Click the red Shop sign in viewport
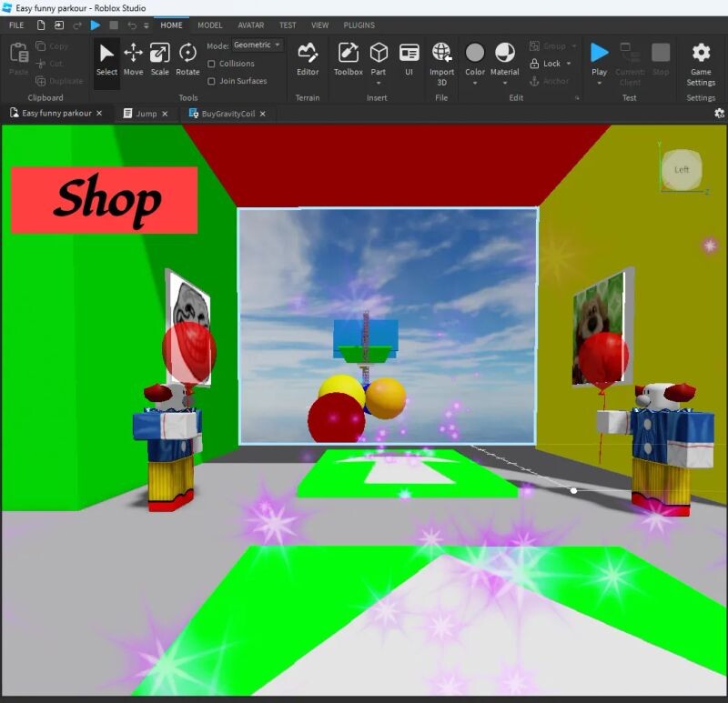Screen dimensions: 728x703 tap(104, 200)
